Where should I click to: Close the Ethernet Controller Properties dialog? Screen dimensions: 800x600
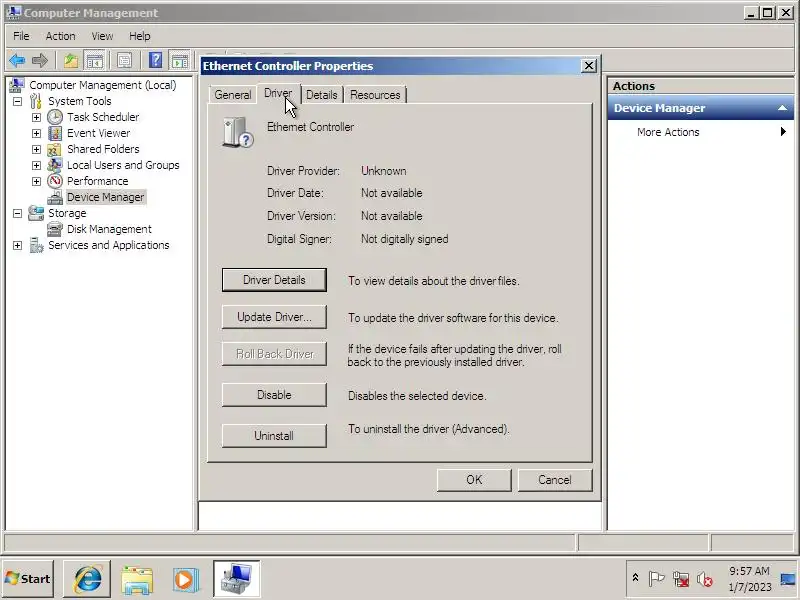[x=589, y=66]
